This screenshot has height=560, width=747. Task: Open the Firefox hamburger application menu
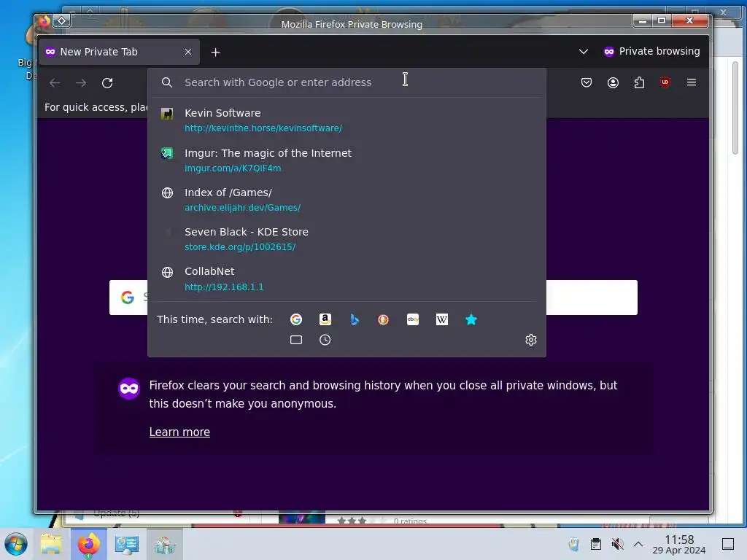click(692, 82)
